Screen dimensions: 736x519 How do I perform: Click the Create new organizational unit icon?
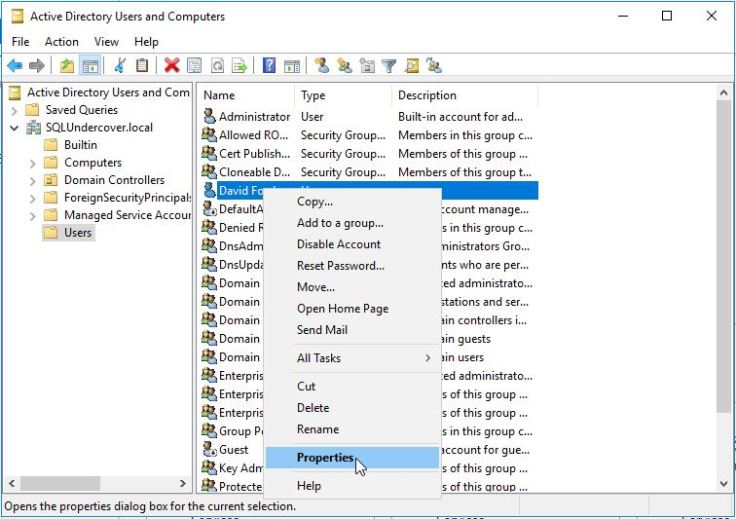pyautogui.click(x=367, y=66)
